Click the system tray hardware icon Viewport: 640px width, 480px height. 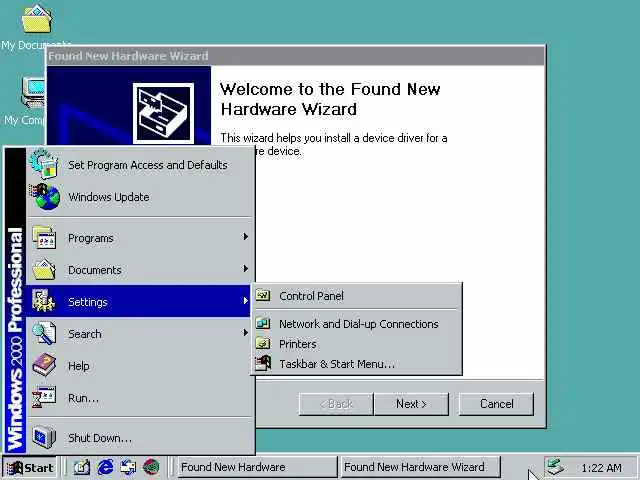click(555, 467)
